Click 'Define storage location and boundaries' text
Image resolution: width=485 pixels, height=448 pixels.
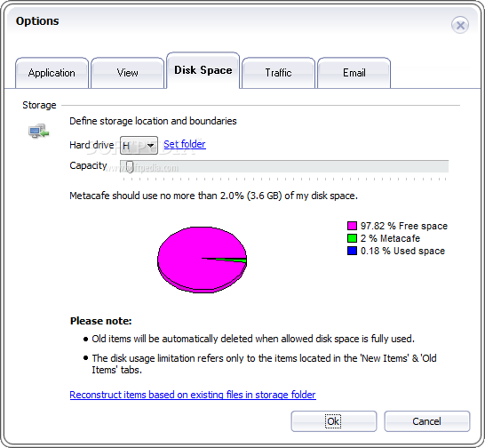point(153,121)
